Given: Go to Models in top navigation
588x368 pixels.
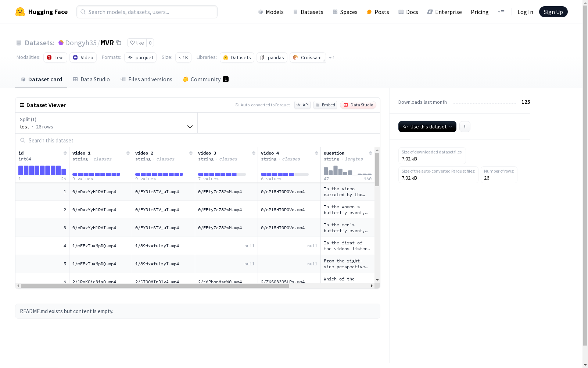Looking at the screenshot, I should click(x=271, y=12).
